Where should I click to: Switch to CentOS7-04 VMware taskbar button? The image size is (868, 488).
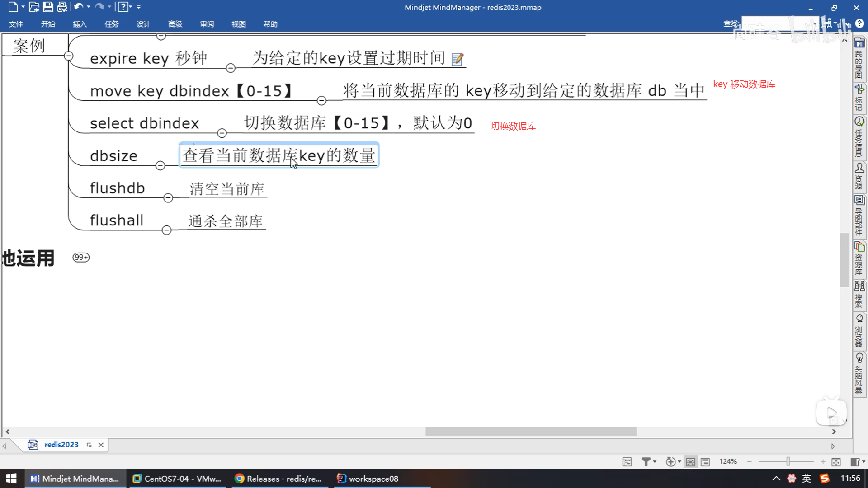[177, 479]
